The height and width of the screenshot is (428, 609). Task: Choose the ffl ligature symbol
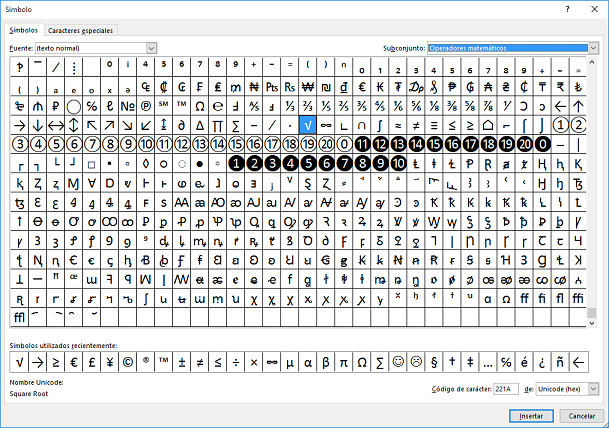point(19,317)
